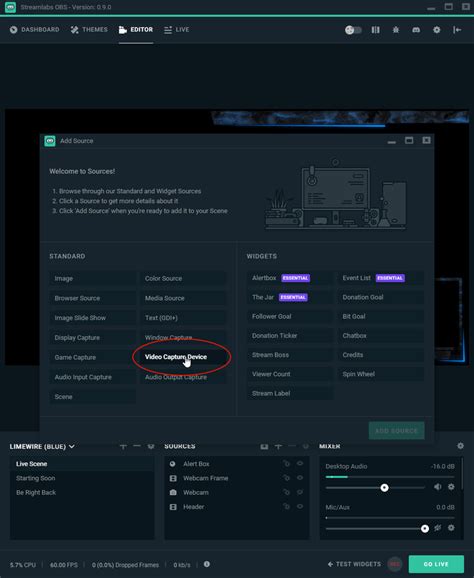Image resolution: width=474 pixels, height=578 pixels.
Task: Select the Event List widget
Action: [380, 278]
